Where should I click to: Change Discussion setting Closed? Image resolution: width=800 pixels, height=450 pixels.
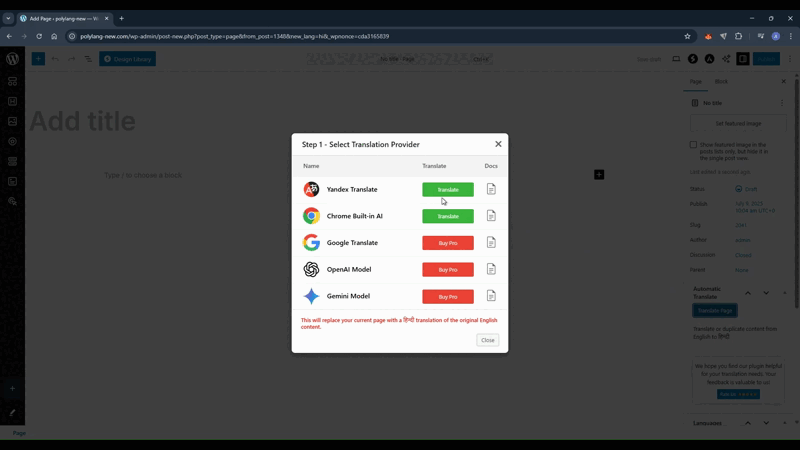click(743, 255)
